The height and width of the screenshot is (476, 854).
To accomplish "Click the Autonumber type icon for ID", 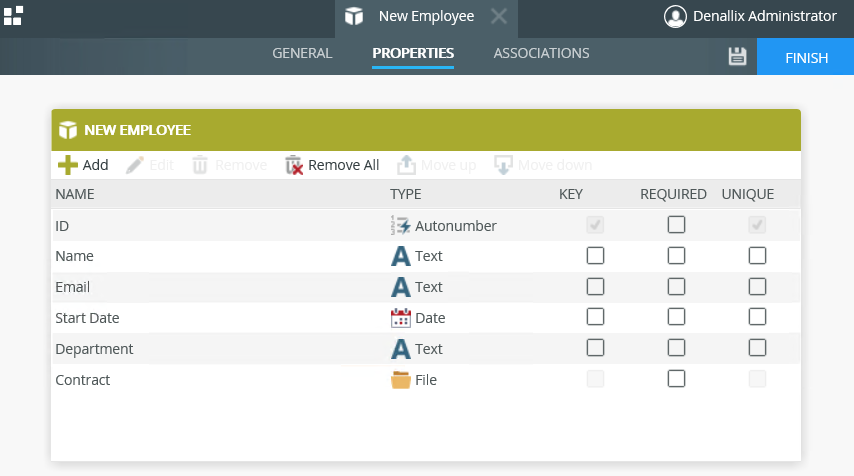I will 400,226.
